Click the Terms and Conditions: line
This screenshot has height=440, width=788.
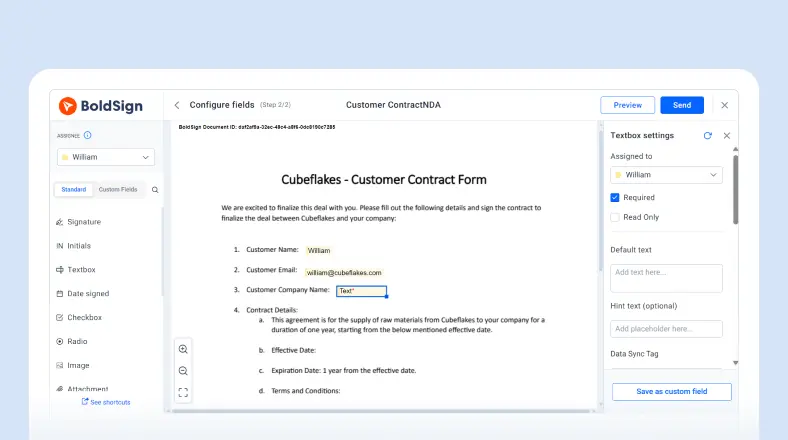(x=306, y=390)
